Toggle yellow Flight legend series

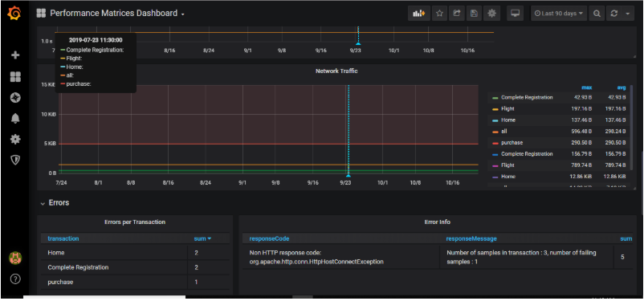507,109
